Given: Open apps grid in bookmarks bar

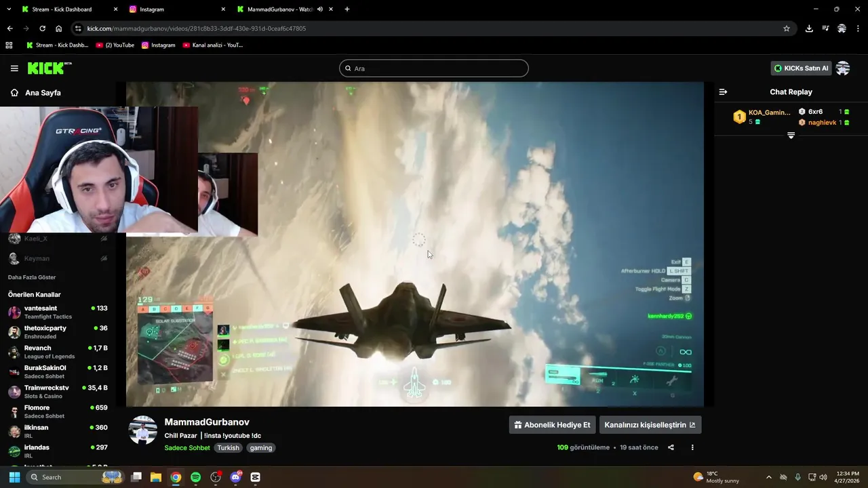Looking at the screenshot, I should pyautogui.click(x=9, y=45).
